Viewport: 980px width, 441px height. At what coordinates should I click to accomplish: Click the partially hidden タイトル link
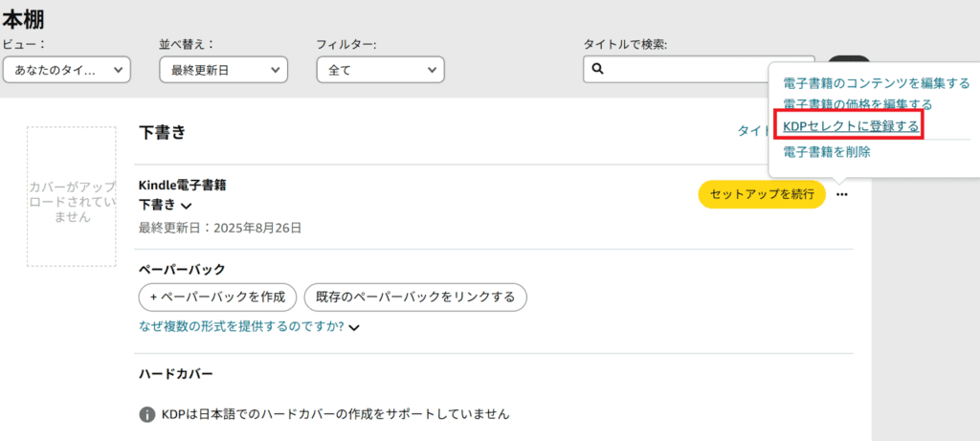[752, 130]
